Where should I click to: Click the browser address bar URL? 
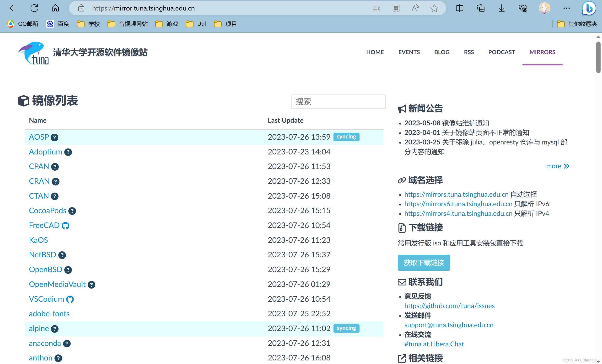143,8
